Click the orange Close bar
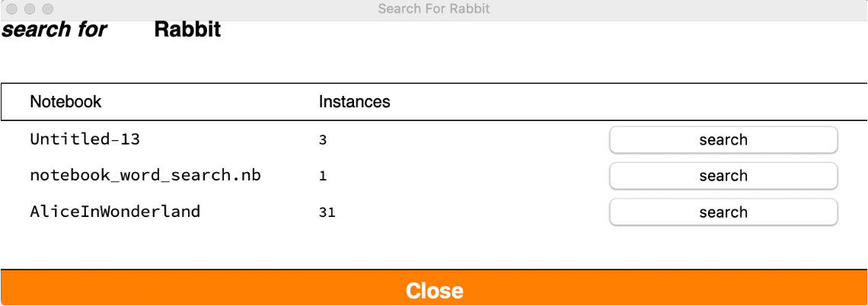The image size is (868, 306). (434, 290)
